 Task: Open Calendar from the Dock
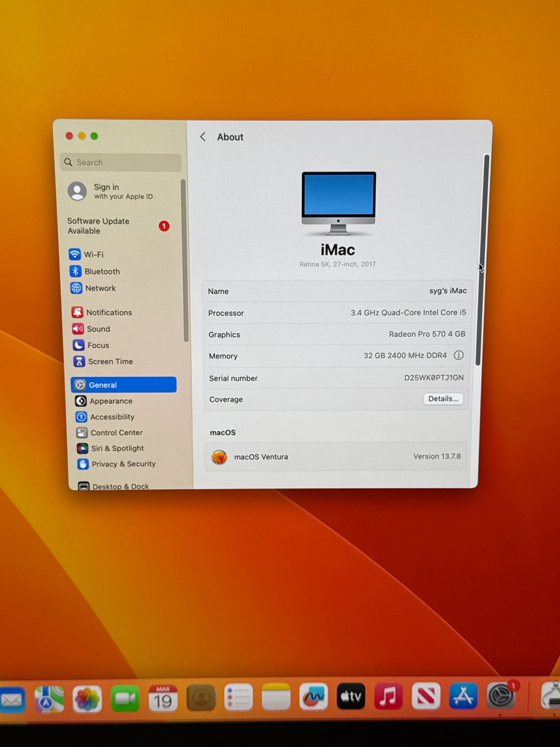coord(163,698)
